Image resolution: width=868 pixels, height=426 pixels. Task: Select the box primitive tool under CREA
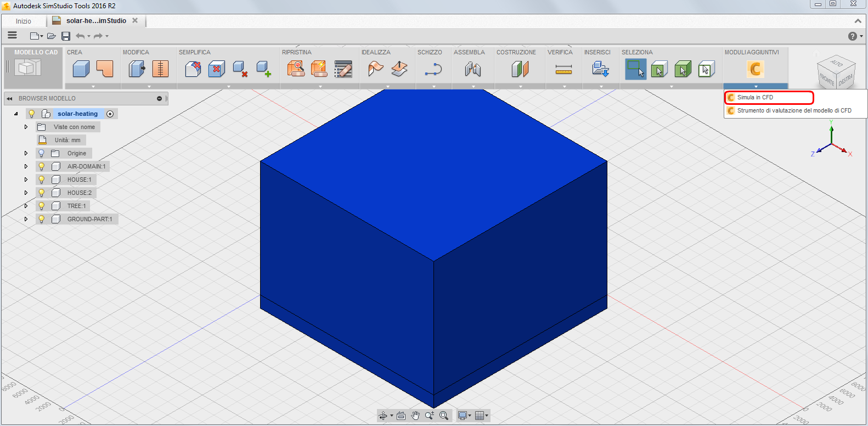81,69
